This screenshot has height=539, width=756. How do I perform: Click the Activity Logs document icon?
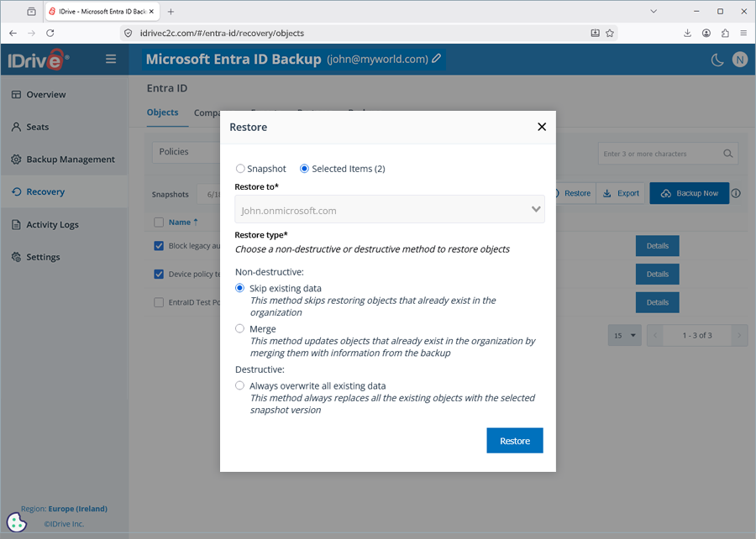point(17,224)
